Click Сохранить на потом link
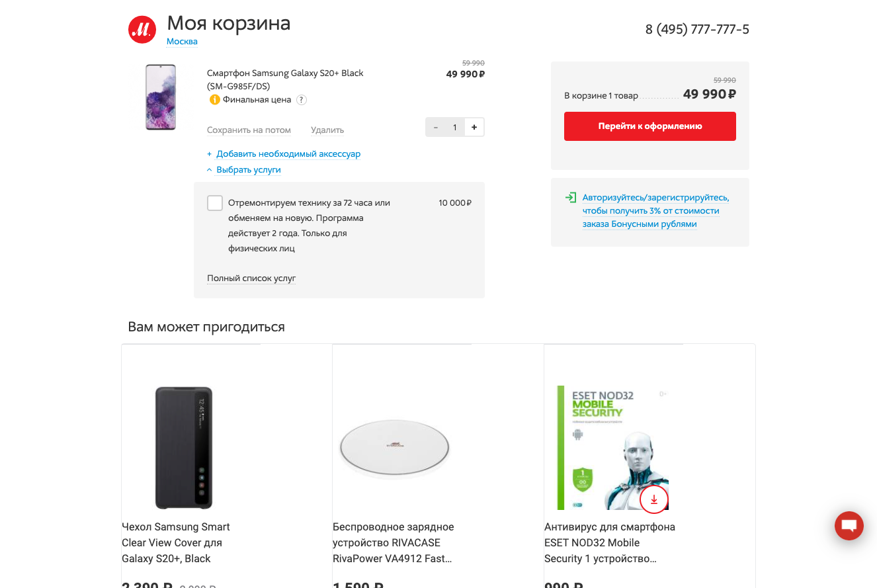The height and width of the screenshot is (588, 877). [249, 130]
